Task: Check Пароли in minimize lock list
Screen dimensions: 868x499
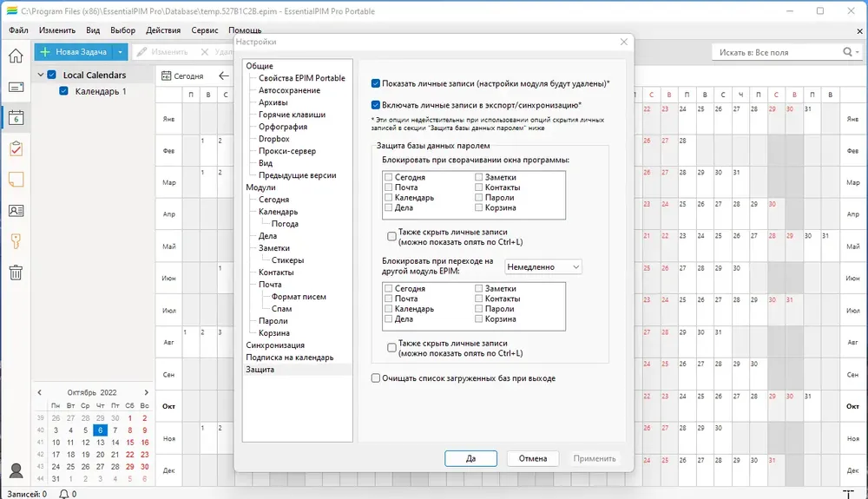Action: [x=479, y=198]
